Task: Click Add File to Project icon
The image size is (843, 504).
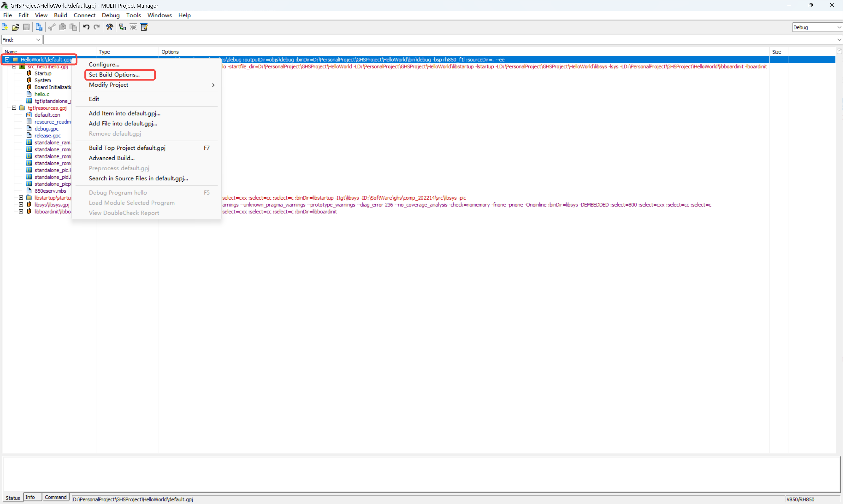Action: pos(39,27)
